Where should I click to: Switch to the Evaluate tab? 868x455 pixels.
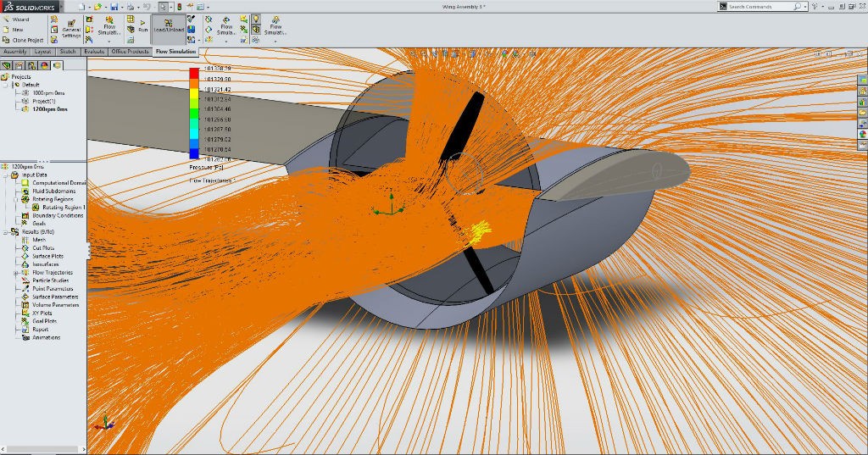94,52
